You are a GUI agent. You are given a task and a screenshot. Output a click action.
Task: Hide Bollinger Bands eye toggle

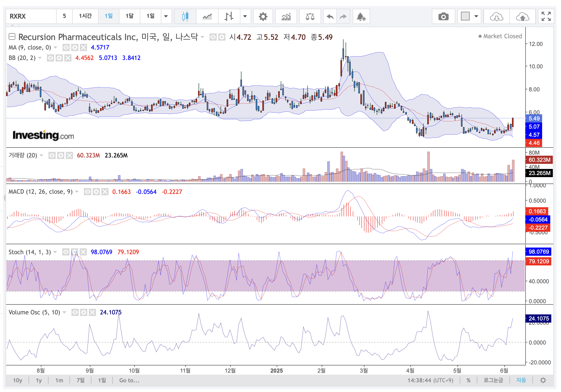click(51, 58)
